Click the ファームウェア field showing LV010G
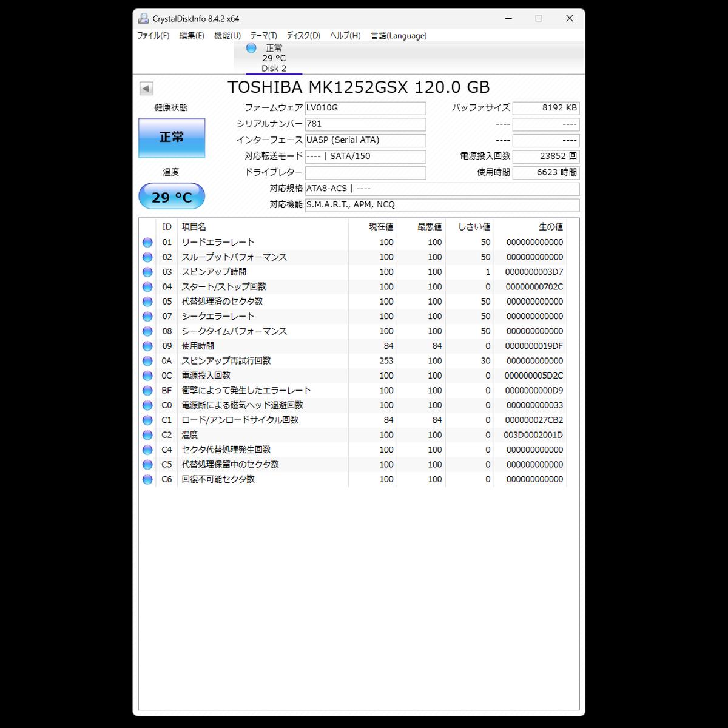The width and height of the screenshot is (728, 728). [365, 108]
